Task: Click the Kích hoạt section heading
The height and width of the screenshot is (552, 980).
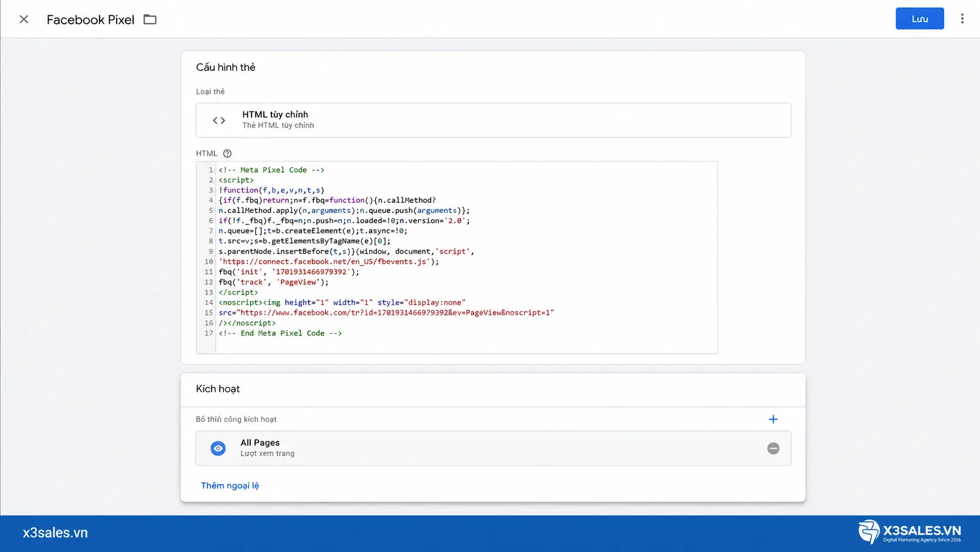Action: [217, 389]
